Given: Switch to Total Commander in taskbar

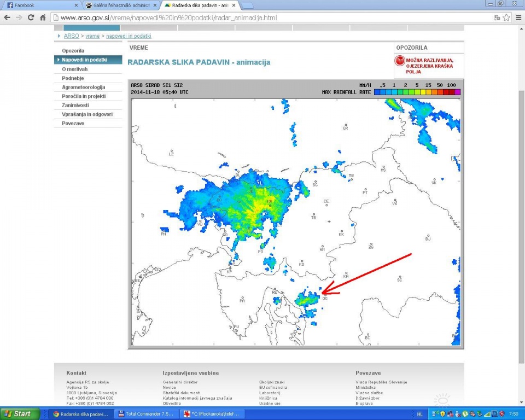Looking at the screenshot, I should (148, 414).
